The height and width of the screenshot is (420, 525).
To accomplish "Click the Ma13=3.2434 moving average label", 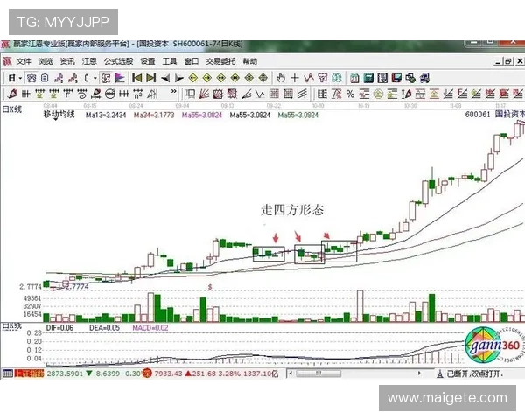I will 106,115.
